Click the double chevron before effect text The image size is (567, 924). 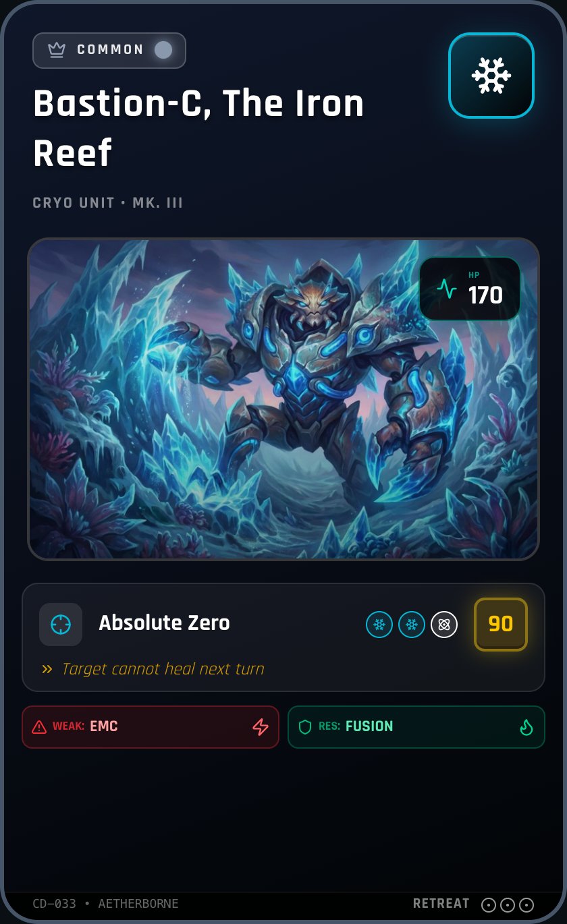pos(47,670)
